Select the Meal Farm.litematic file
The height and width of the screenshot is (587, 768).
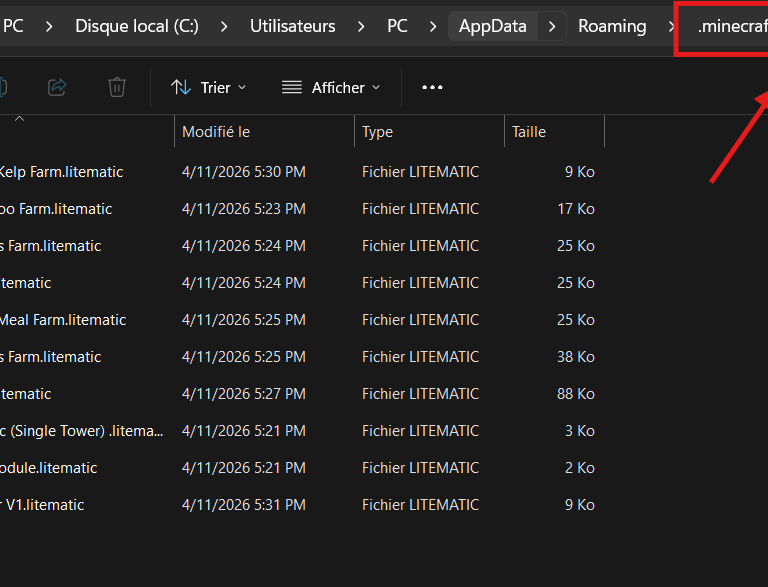point(62,320)
